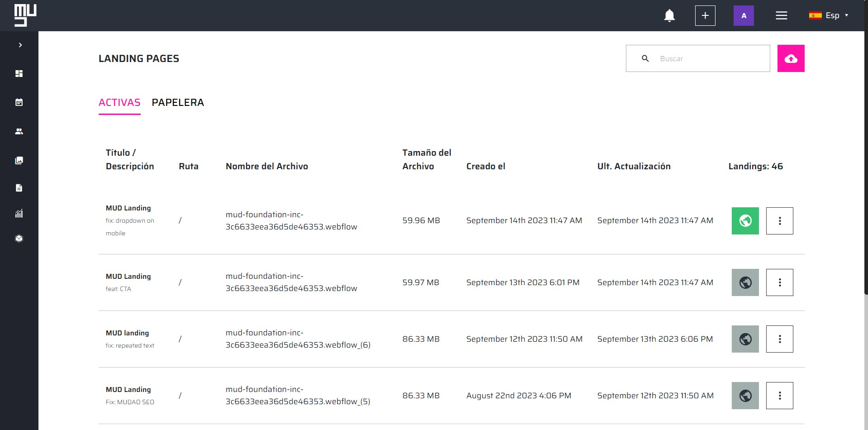Open the calendar icon in sidebar

[x=19, y=102]
